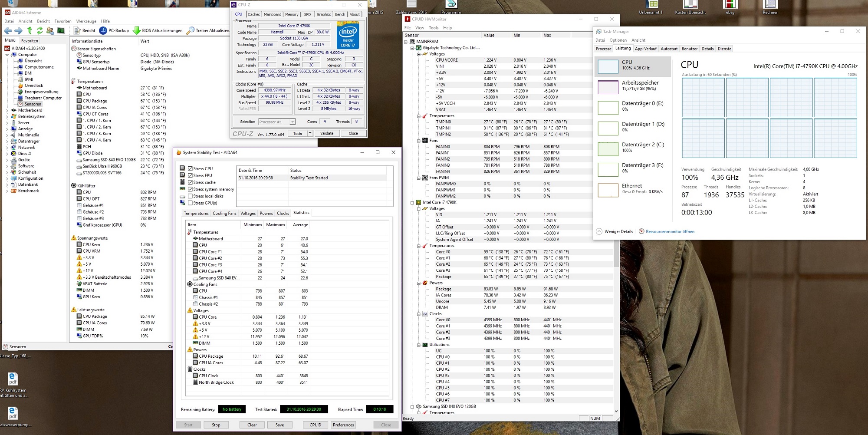Switch to the Favoriten tab in AIDA64 sidebar
Screen dimensions: 868x435
coord(30,41)
